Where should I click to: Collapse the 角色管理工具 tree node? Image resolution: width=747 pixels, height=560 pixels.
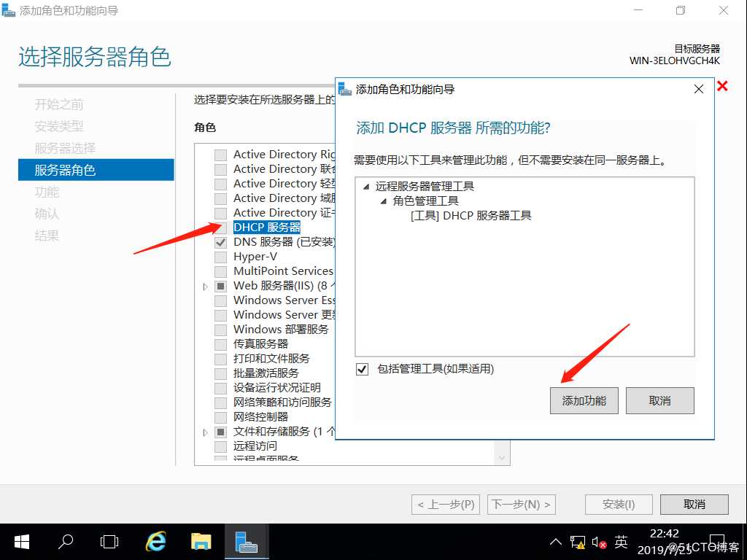point(384,201)
